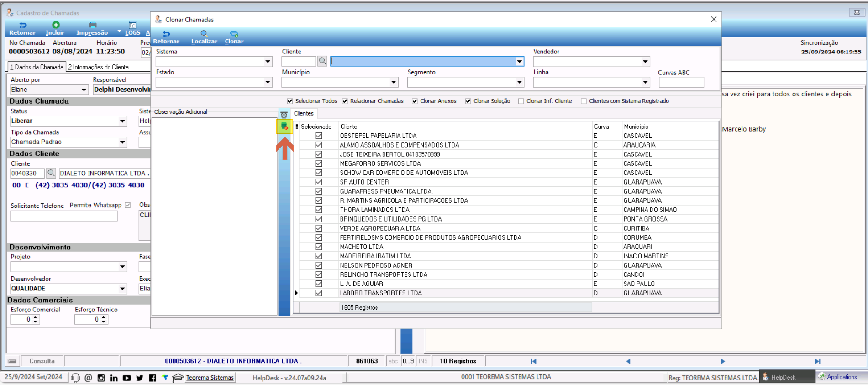The width and height of the screenshot is (868, 385).
Task: Open the Teorema Sistemas link
Action: pos(210,378)
